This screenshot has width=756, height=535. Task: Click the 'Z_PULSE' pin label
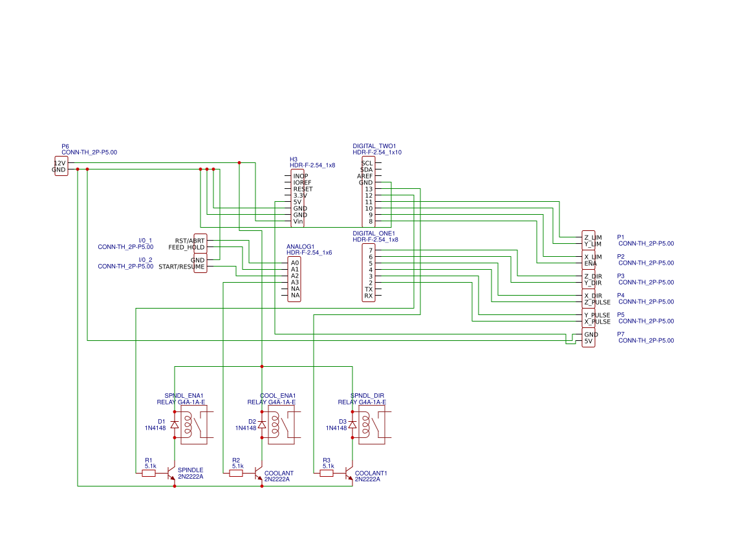click(598, 303)
